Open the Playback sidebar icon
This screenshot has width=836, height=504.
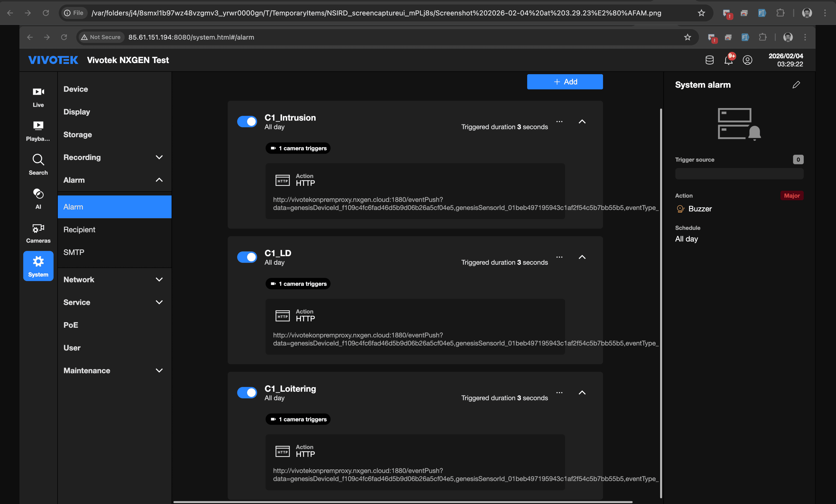(38, 131)
